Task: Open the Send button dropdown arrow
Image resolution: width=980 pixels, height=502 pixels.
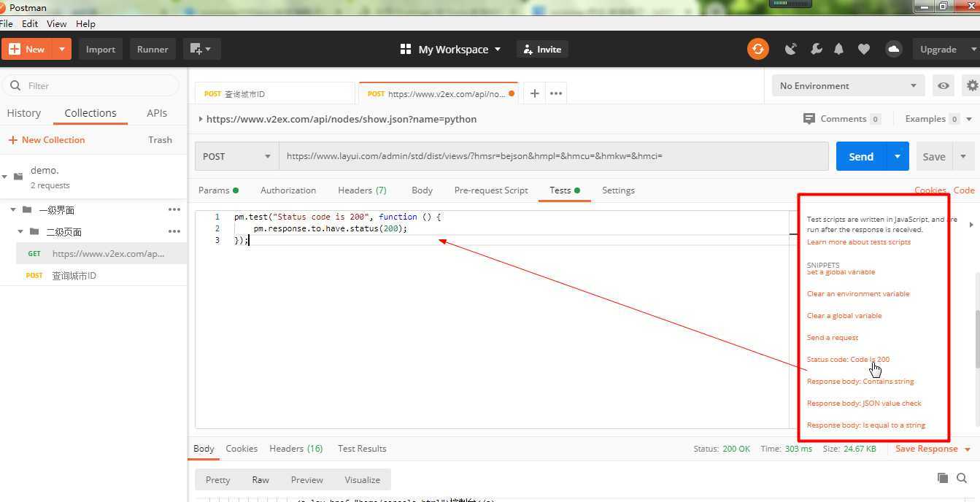Action: tap(898, 156)
